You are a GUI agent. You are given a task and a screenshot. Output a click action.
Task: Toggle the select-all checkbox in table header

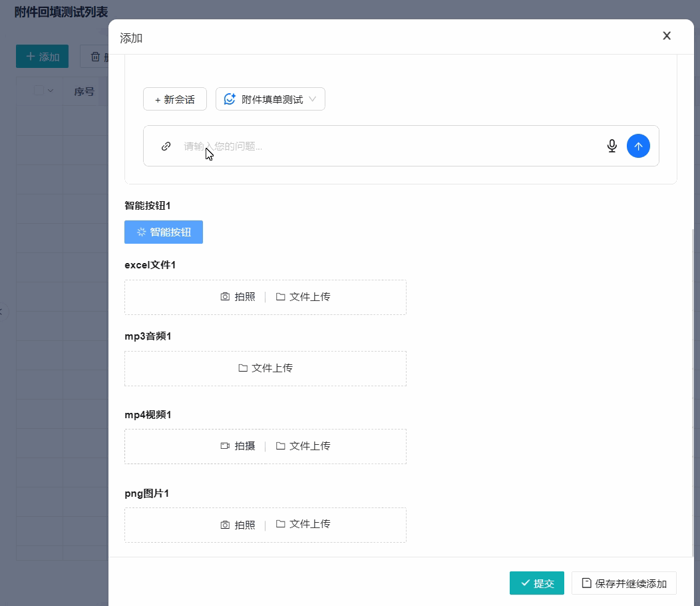pos(39,91)
